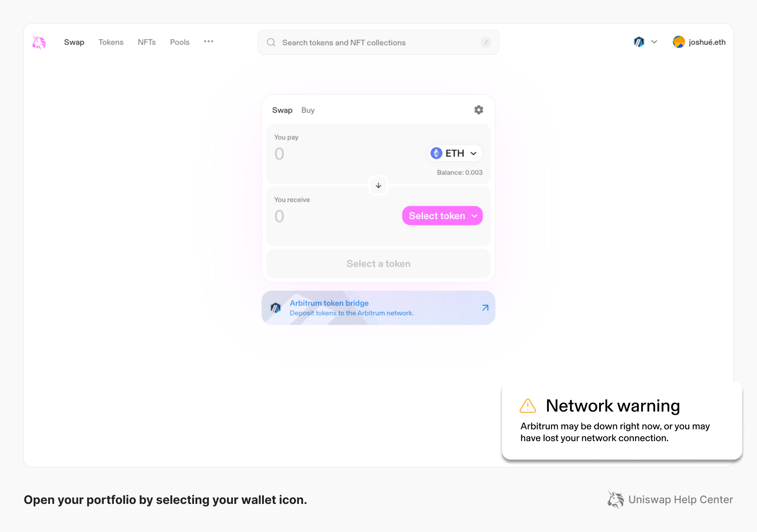
Task: Click the swap direction arrow
Action: pyautogui.click(x=378, y=185)
